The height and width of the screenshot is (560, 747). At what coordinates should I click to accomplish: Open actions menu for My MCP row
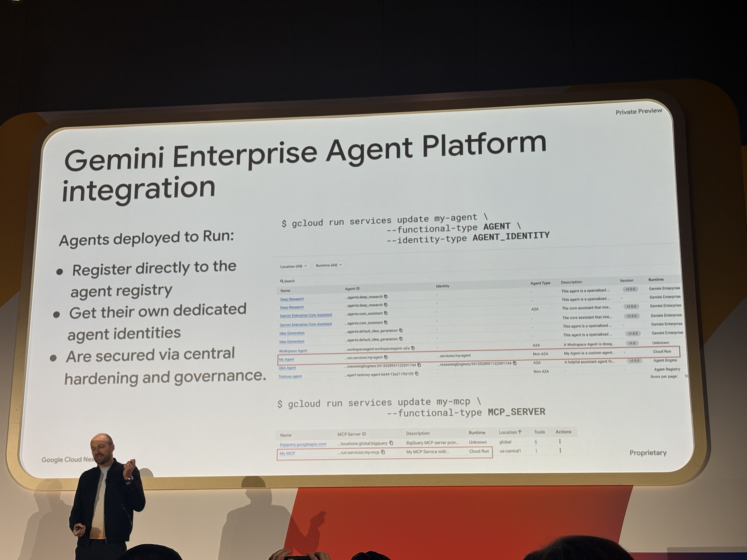click(x=560, y=450)
